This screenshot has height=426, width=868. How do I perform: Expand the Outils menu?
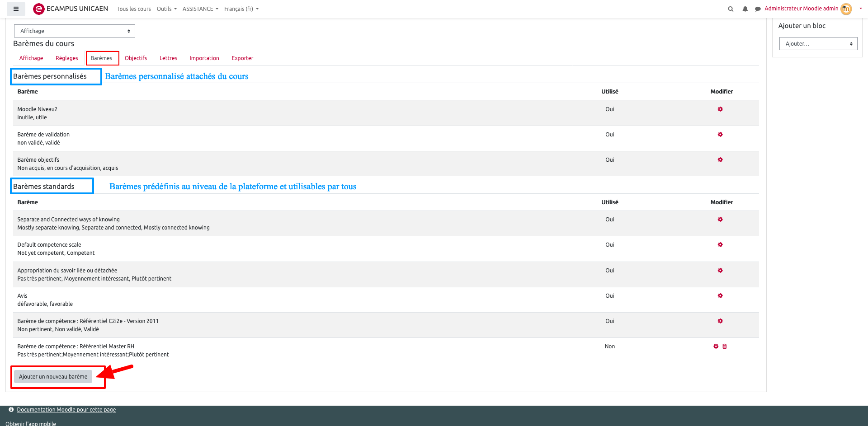point(166,9)
